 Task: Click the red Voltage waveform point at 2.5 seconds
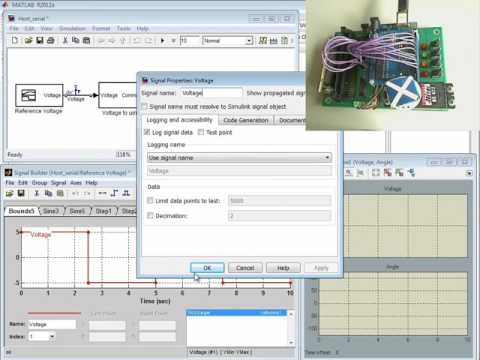coord(89,232)
